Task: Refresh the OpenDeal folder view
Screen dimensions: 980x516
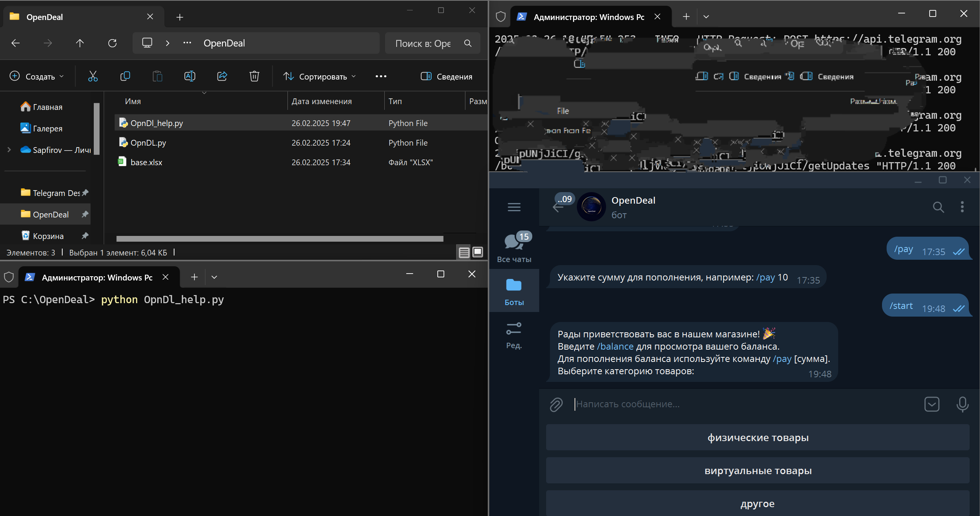Action: pos(112,43)
